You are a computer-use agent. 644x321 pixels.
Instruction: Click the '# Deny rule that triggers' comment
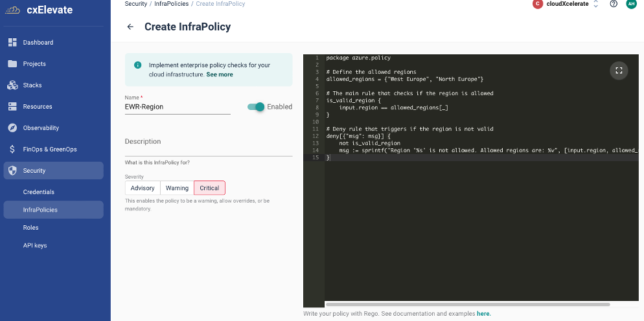pos(409,129)
